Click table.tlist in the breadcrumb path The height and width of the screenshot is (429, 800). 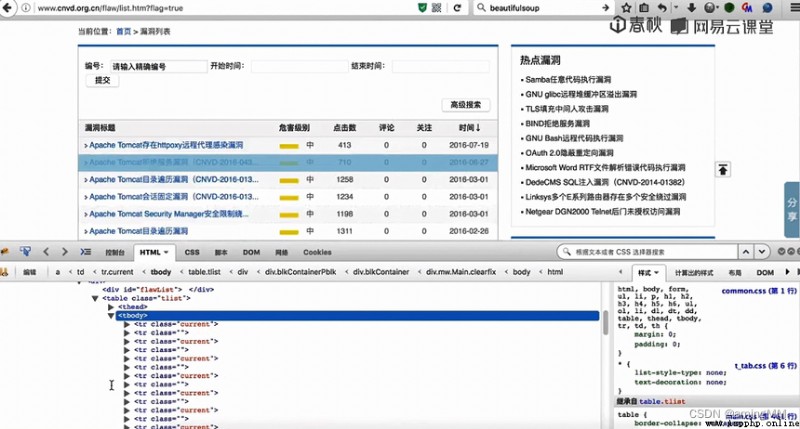tap(204, 272)
